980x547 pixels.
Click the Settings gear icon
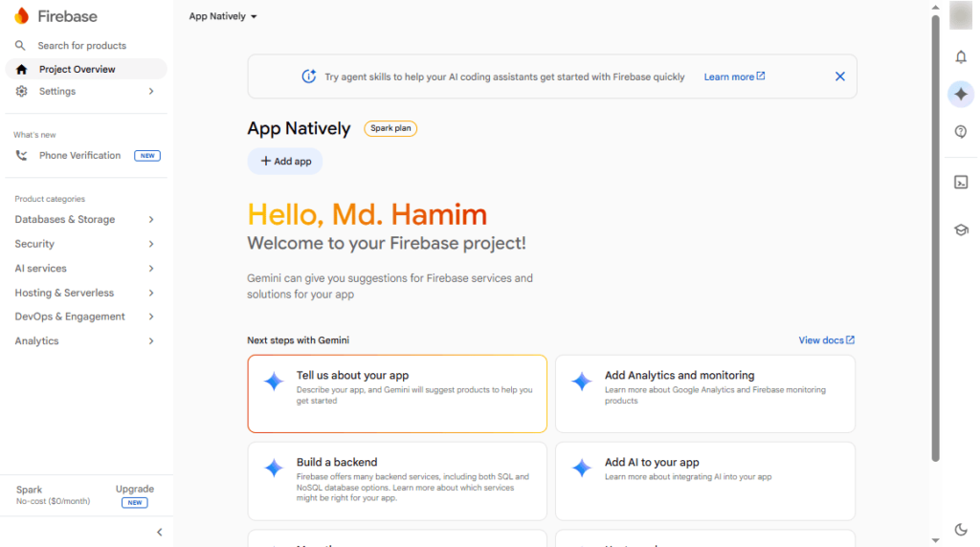point(22,91)
